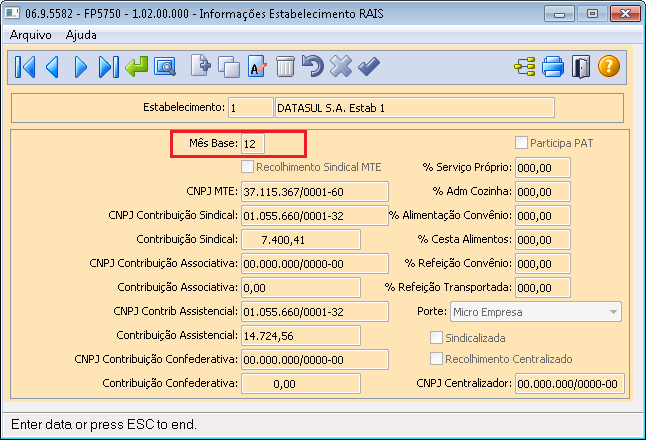
Task: Click the DATASUL S.A. Estab 1 name field
Action: point(414,108)
